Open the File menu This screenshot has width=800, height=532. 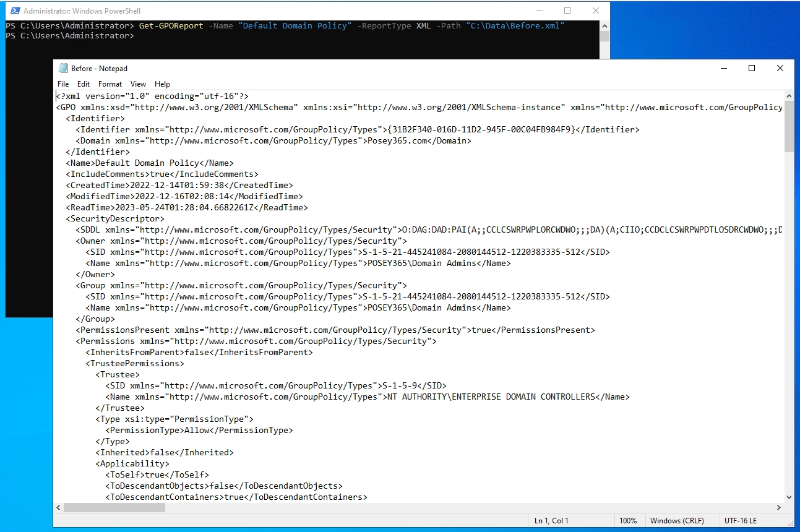[62, 84]
